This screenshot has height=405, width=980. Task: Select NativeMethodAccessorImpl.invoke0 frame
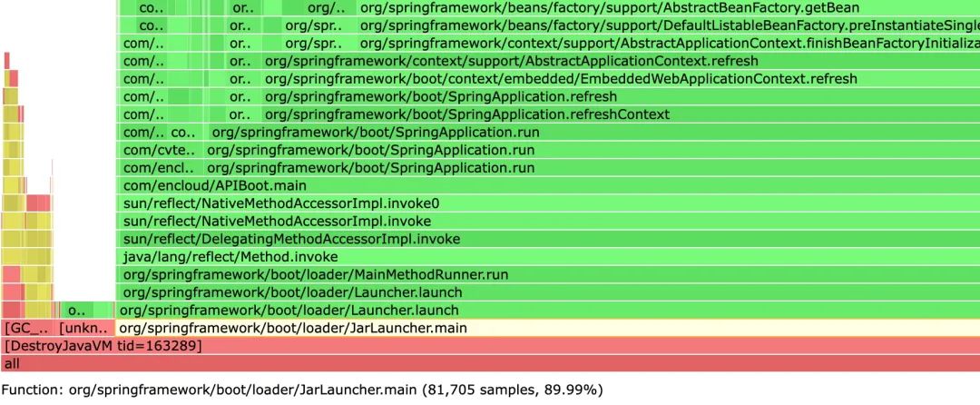tap(549, 203)
